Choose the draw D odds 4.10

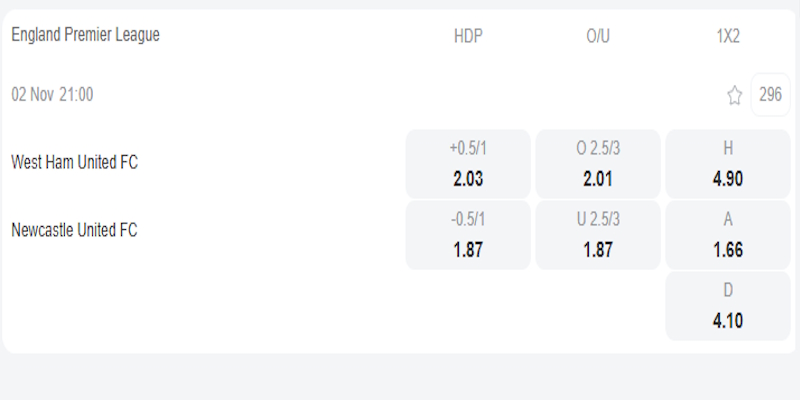click(728, 306)
